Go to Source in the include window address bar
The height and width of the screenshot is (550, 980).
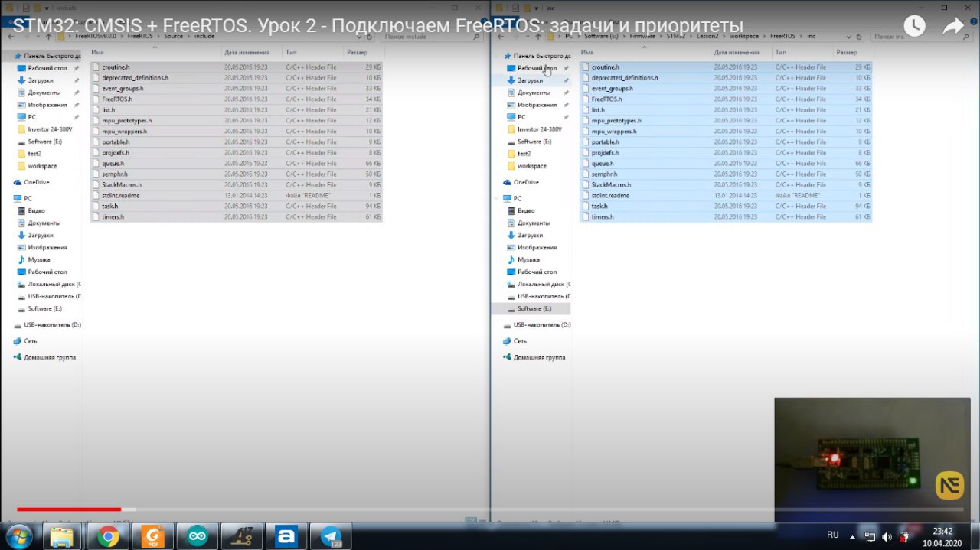click(x=172, y=36)
